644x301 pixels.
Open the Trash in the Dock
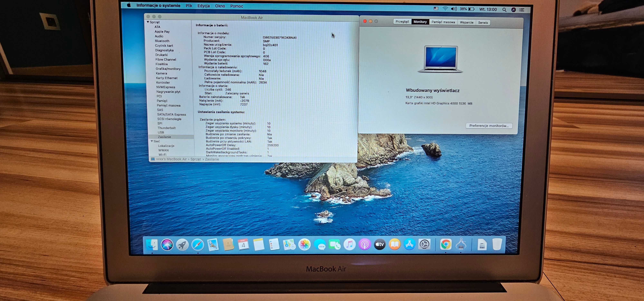pyautogui.click(x=497, y=244)
